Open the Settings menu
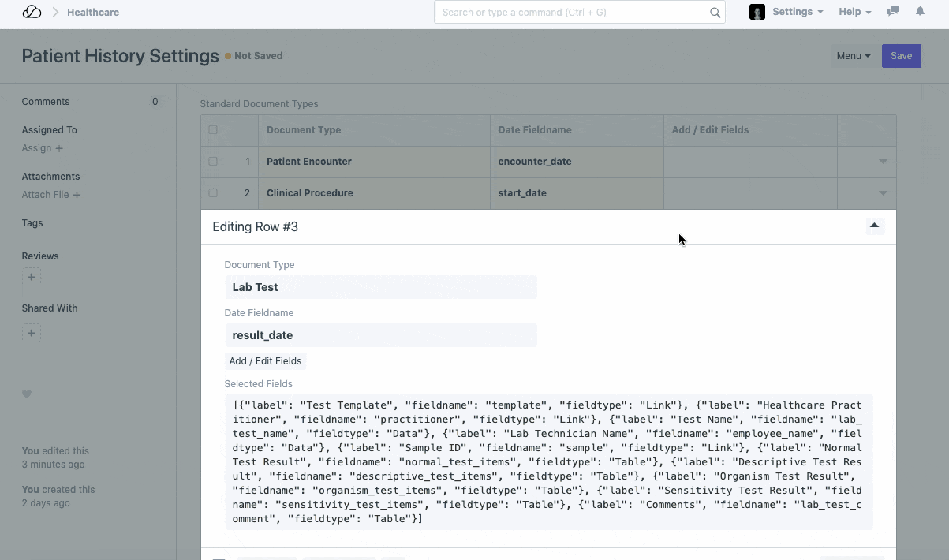Image resolution: width=949 pixels, height=560 pixels. point(797,13)
